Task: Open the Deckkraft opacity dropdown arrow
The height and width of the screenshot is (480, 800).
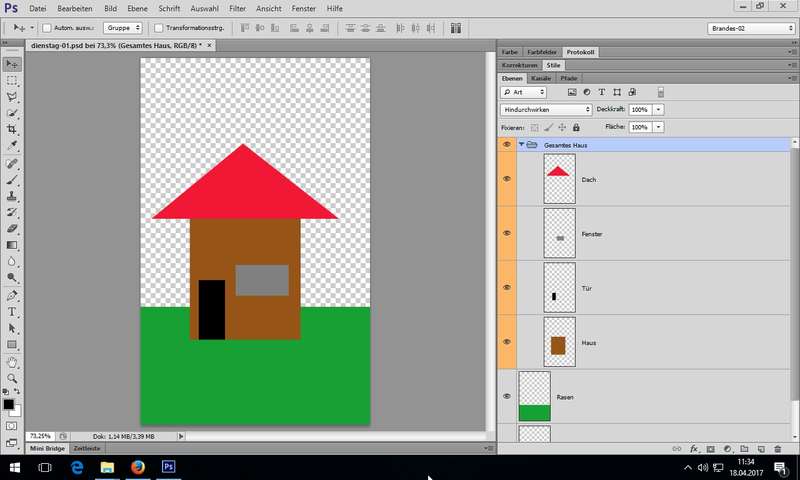Action: tap(659, 109)
